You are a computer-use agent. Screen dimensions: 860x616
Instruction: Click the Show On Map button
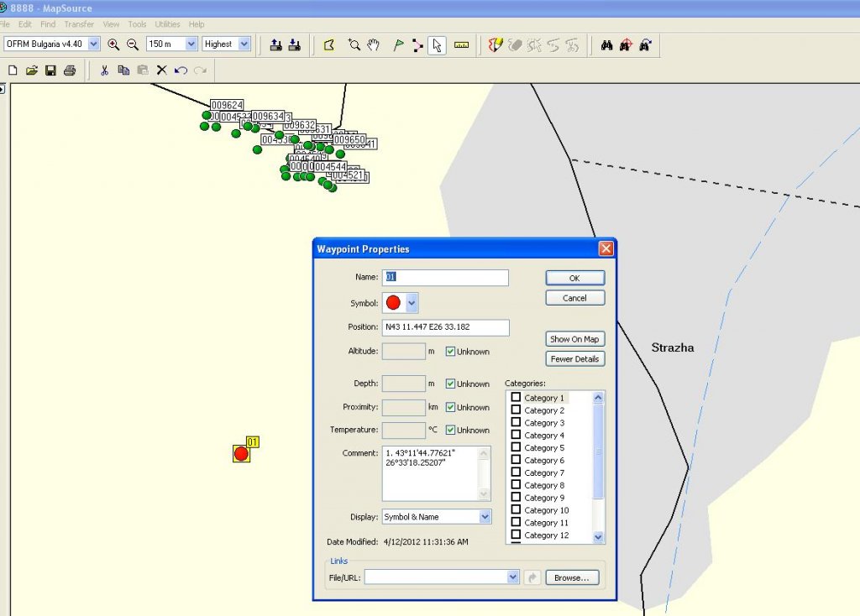[x=574, y=339]
